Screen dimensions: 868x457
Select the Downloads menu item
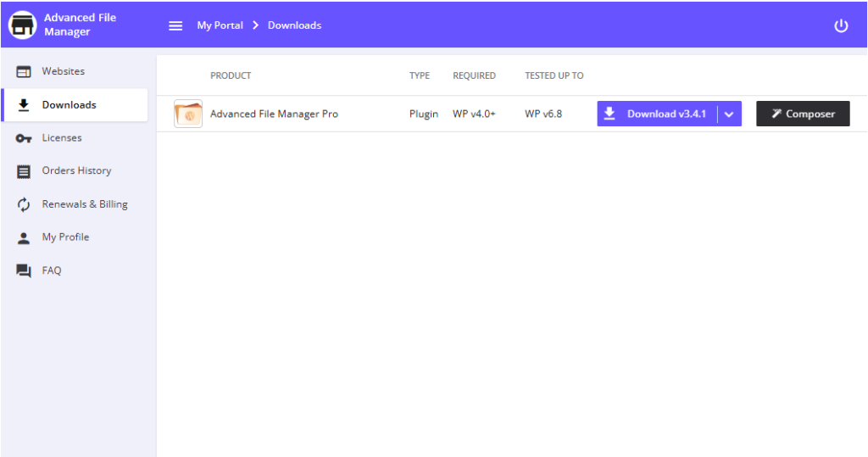pos(75,104)
